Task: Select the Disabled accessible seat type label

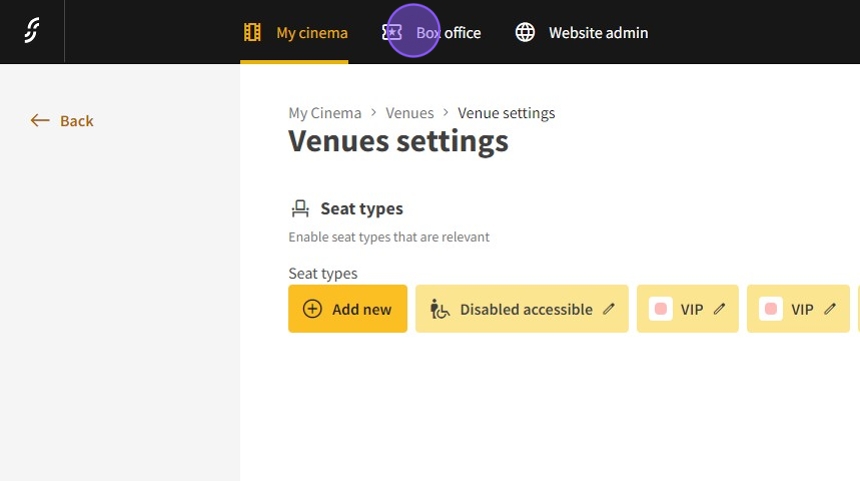Action: tap(526, 310)
